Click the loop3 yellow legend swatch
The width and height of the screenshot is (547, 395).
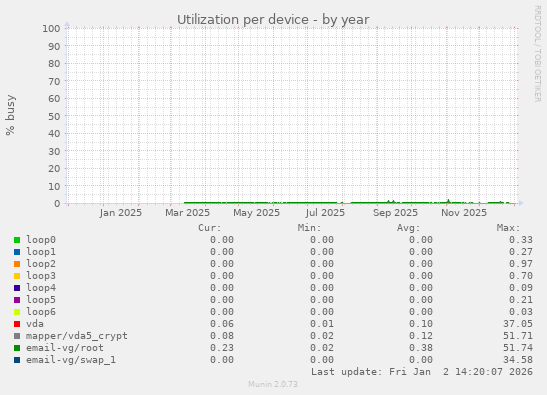(x=17, y=276)
